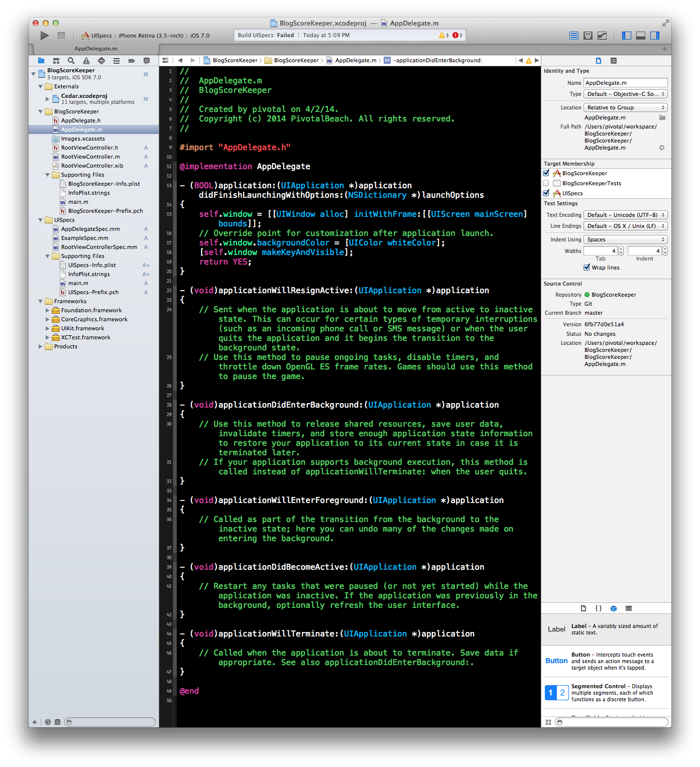Stop the running build
The height and width of the screenshot is (767, 700).
tap(61, 36)
